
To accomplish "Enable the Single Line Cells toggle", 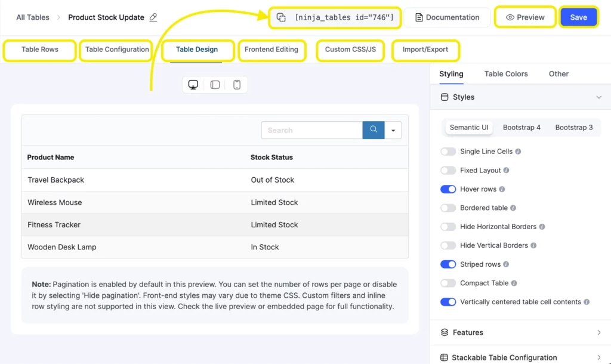I will coord(448,152).
